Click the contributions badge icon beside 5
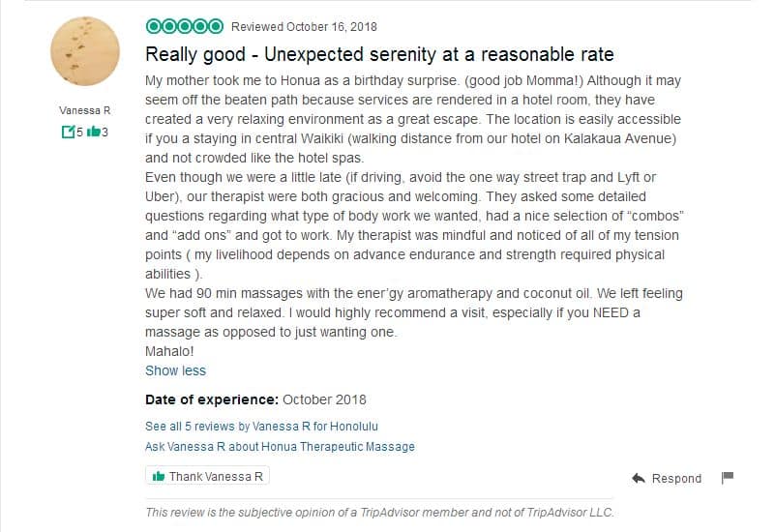Screen dimensions: 775x532 tap(68, 132)
